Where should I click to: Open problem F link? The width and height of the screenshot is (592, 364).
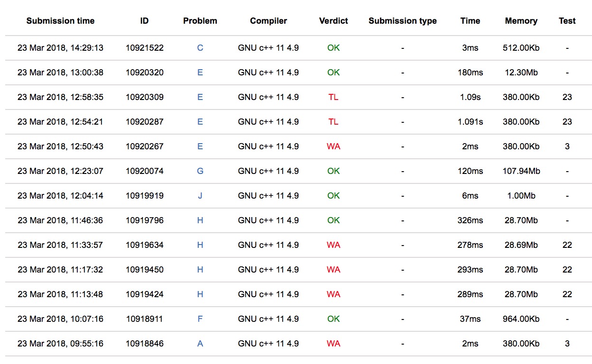[x=200, y=319]
